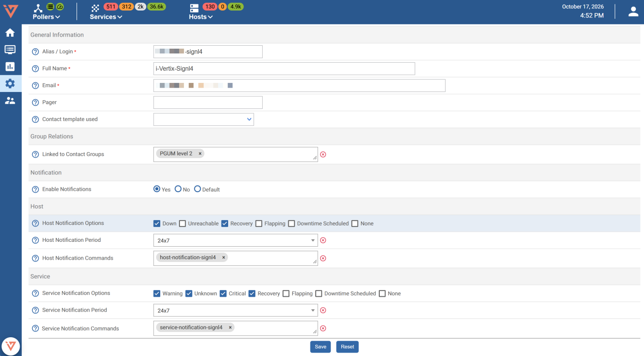644x356 pixels.
Task: Expand the Pollers menu
Action: pyautogui.click(x=46, y=17)
